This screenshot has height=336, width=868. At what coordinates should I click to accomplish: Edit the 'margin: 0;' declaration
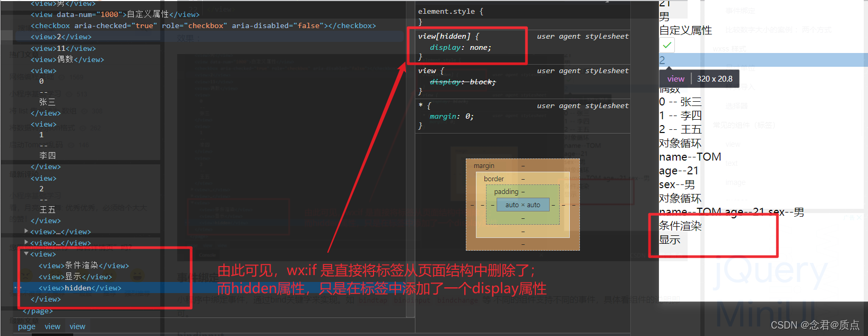click(452, 116)
